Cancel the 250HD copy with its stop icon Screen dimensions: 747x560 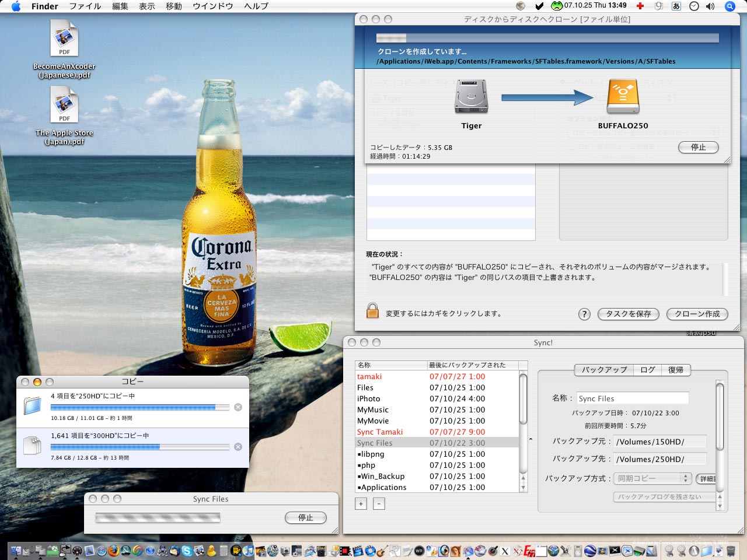tap(238, 407)
